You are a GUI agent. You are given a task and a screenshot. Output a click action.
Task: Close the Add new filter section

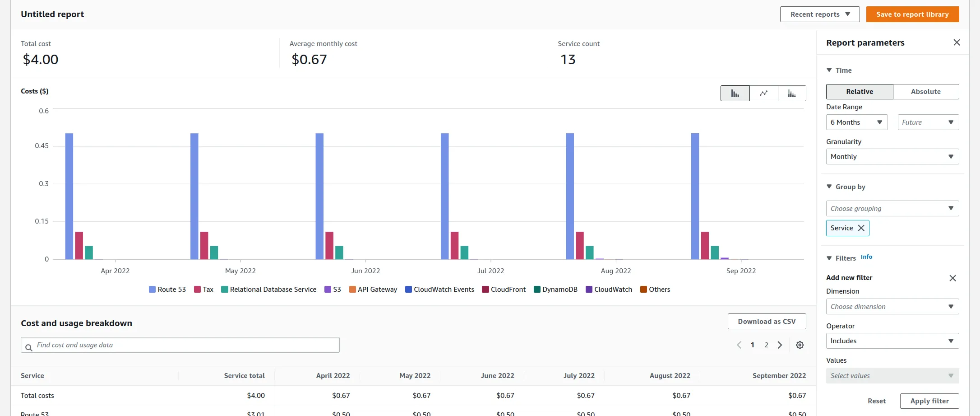pyautogui.click(x=952, y=278)
